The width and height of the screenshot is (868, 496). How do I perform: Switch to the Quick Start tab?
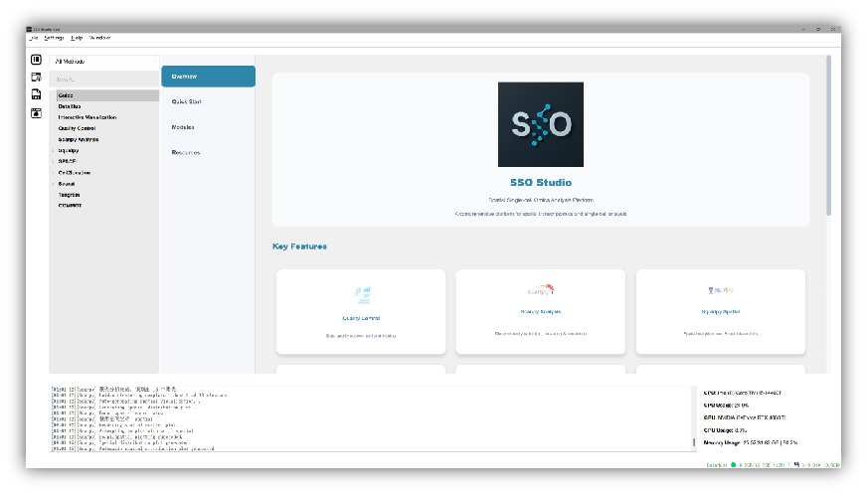(x=187, y=101)
